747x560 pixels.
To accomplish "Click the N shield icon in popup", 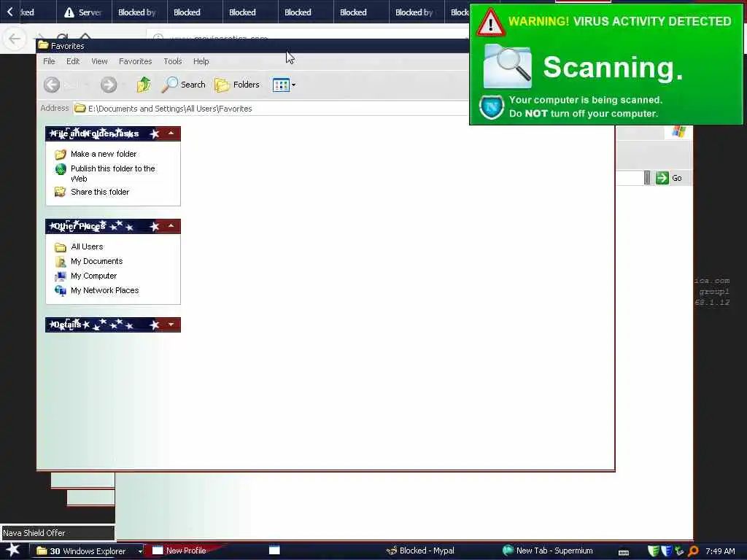I will 492,106.
